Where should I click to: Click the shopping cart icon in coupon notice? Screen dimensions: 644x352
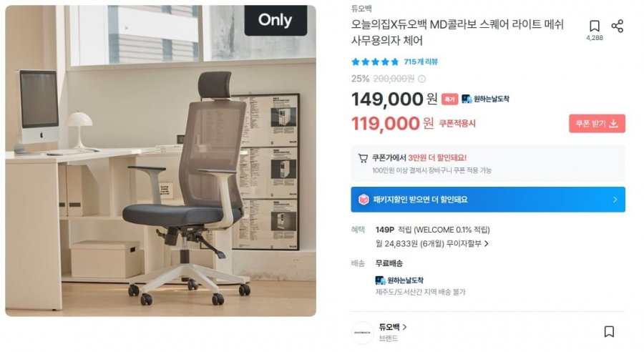(363, 158)
